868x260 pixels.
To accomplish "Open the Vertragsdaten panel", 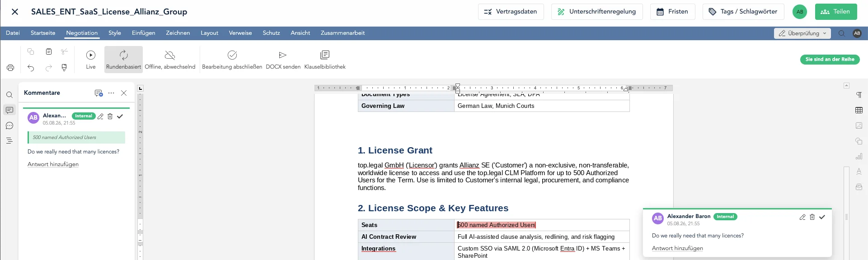I will point(511,12).
